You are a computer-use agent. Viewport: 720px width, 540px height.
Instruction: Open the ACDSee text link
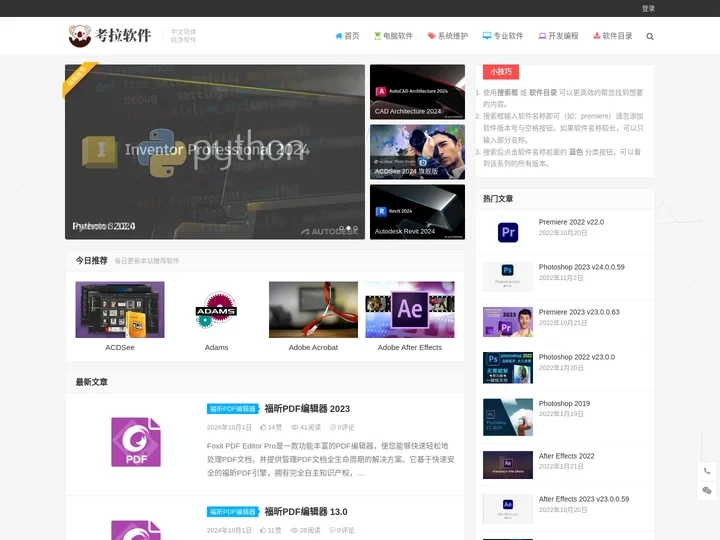click(x=120, y=348)
